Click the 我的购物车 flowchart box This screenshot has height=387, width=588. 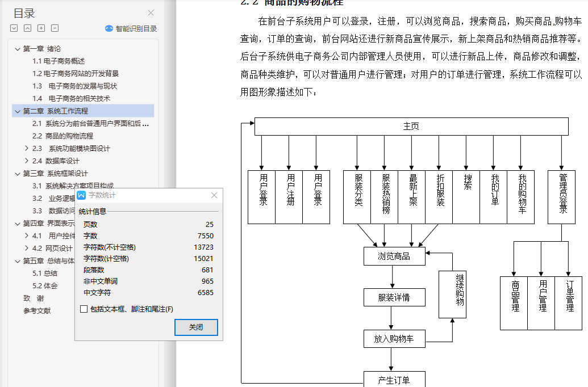tap(520, 197)
